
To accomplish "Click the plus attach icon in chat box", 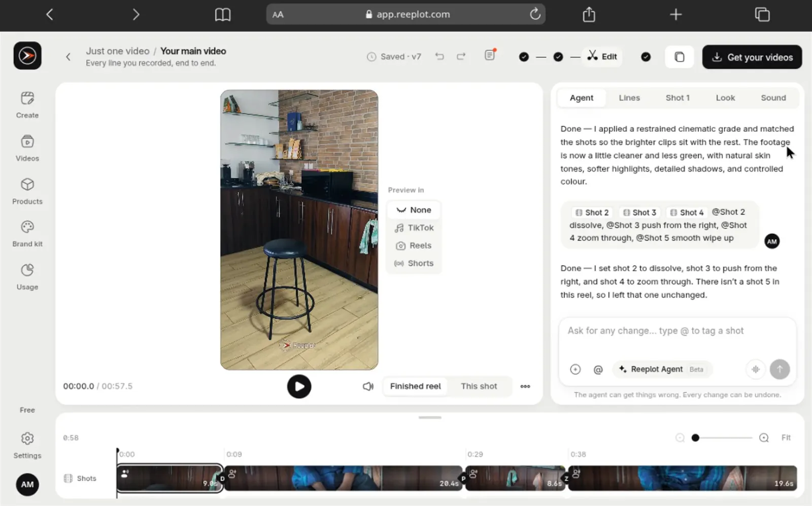I will click(575, 370).
